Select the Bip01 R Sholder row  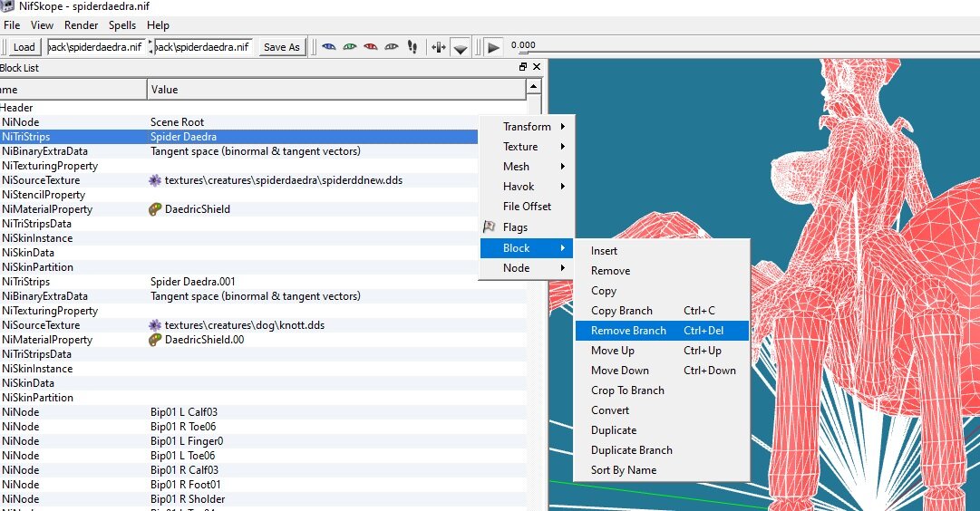click(x=263, y=499)
